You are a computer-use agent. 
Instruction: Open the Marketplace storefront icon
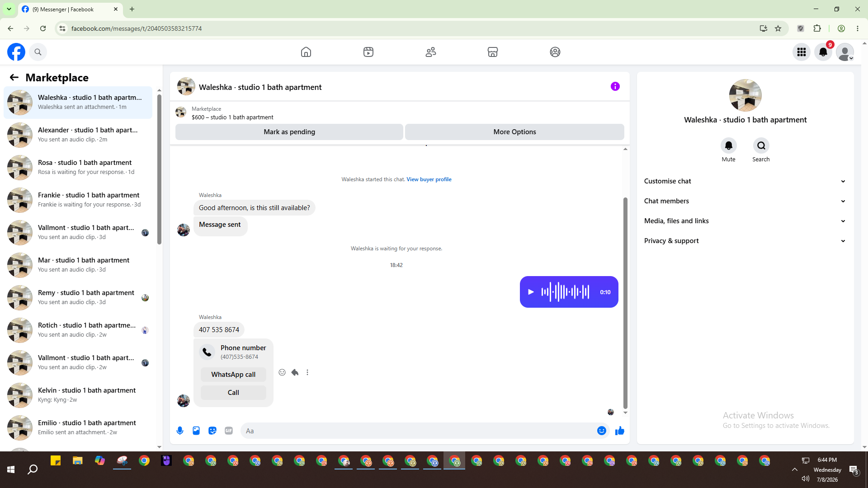point(493,52)
